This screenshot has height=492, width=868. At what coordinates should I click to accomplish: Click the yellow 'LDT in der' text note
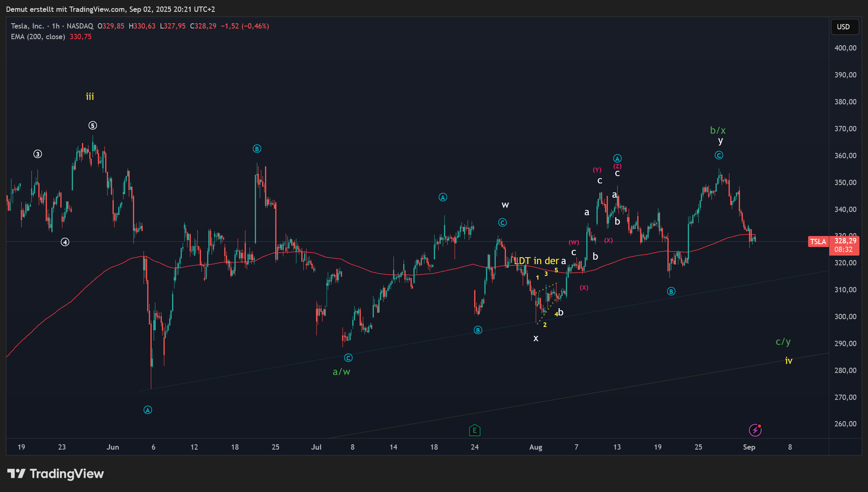(x=536, y=261)
